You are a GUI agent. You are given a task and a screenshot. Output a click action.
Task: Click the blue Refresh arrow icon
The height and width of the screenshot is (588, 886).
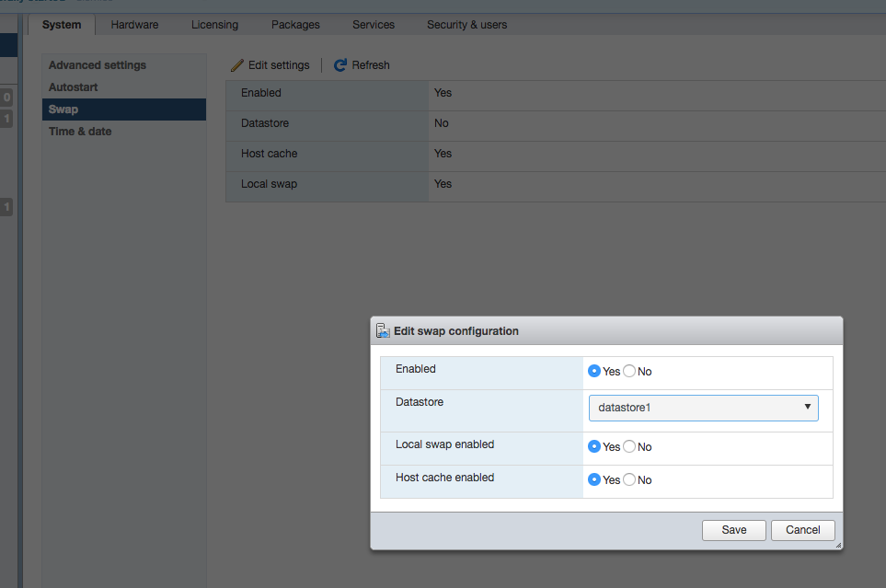(x=340, y=65)
